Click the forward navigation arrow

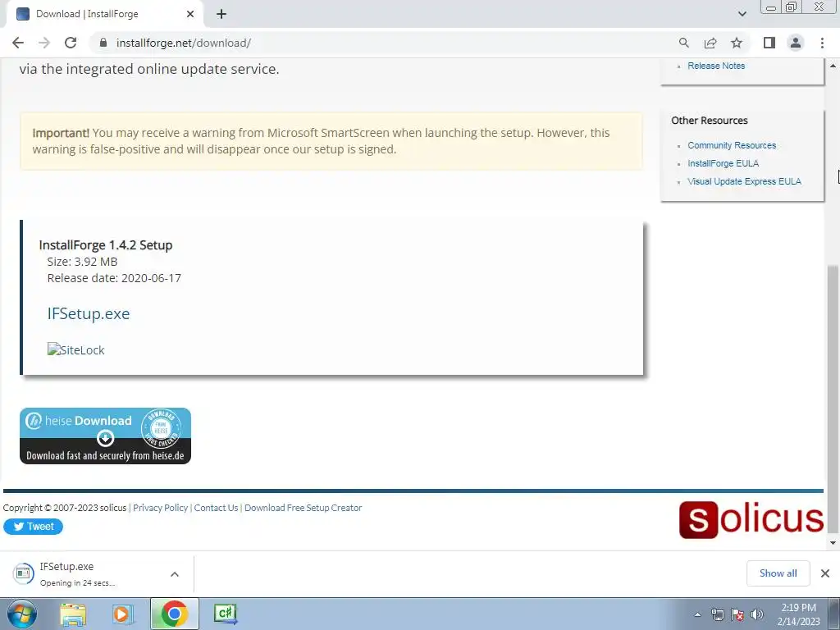click(x=44, y=43)
